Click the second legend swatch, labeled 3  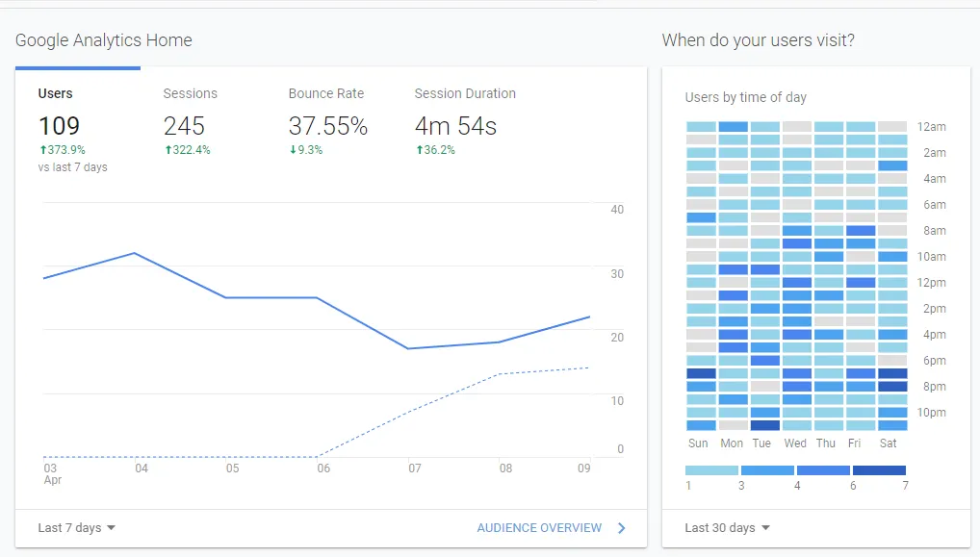(x=767, y=470)
